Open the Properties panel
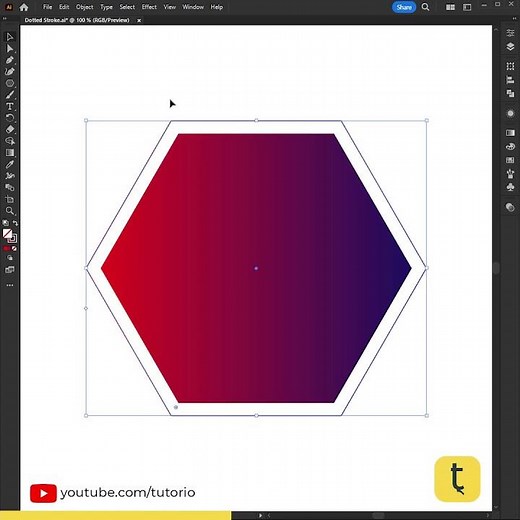 point(510,33)
